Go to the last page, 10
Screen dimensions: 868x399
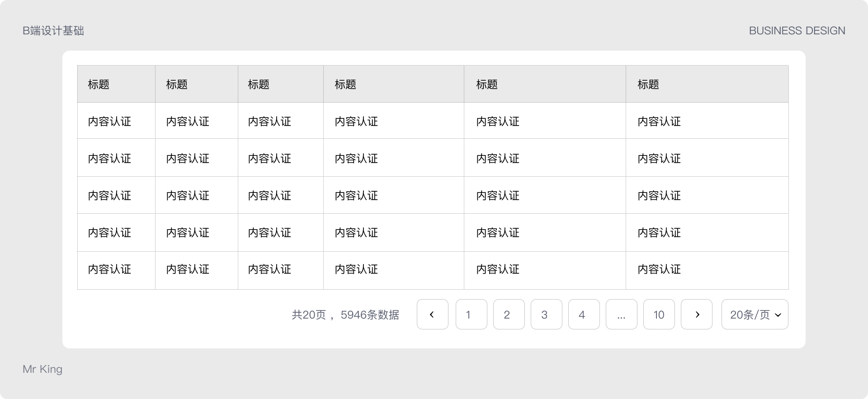[659, 315]
